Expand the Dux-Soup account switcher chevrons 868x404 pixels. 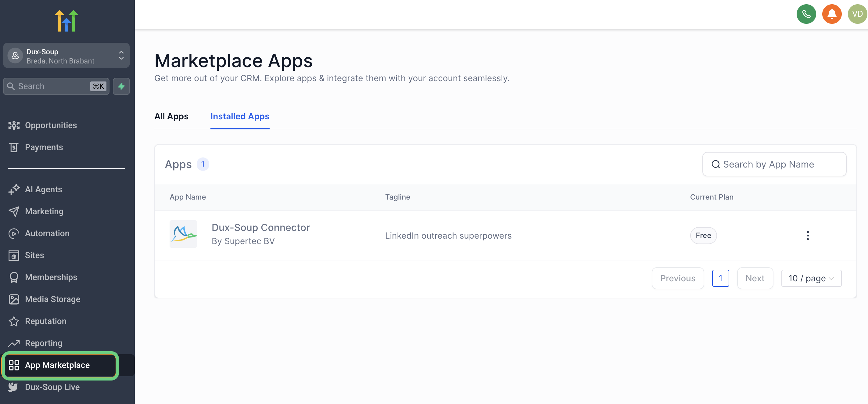pyautogui.click(x=121, y=55)
